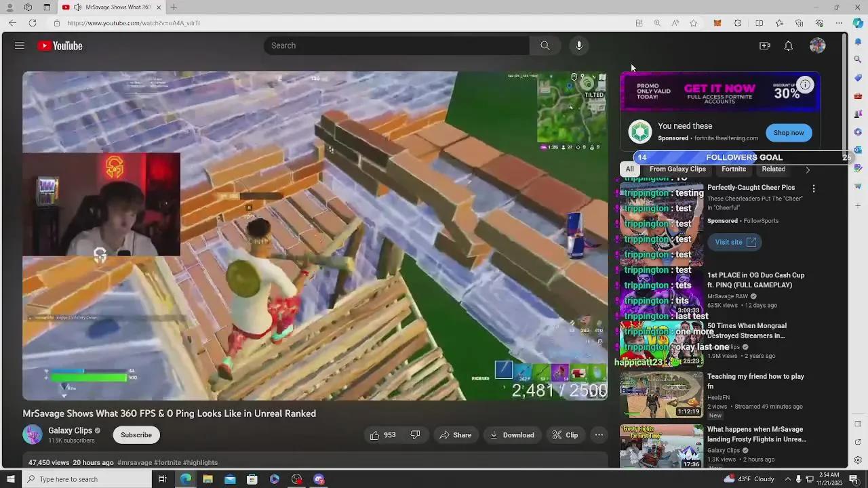Screen dimensions: 868x488
Task: Select the Related filter chip
Action: (774, 169)
